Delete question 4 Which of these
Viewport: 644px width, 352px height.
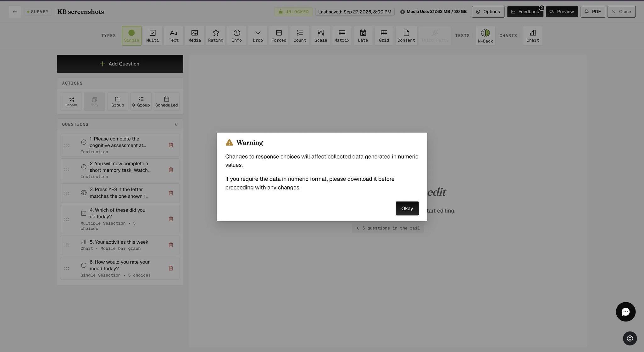[171, 219]
